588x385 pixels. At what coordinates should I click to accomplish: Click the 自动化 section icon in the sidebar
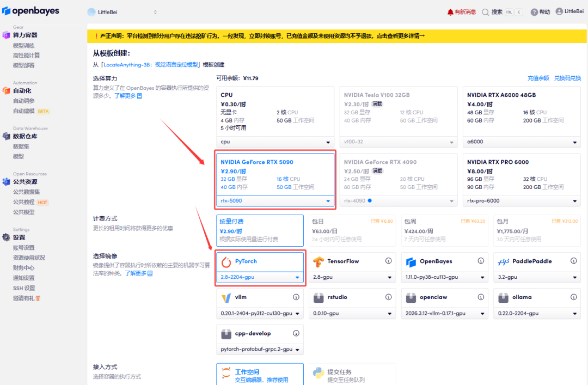[6, 90]
